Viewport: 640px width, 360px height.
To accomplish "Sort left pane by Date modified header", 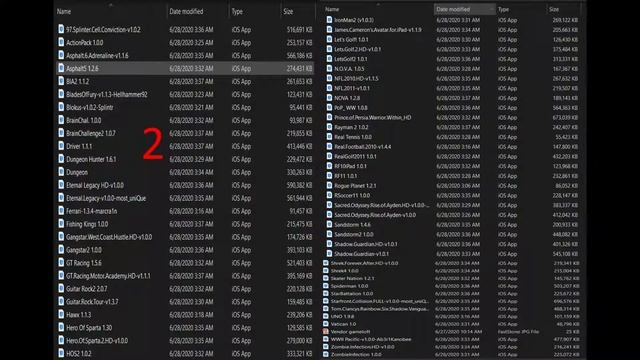I will (x=186, y=11).
